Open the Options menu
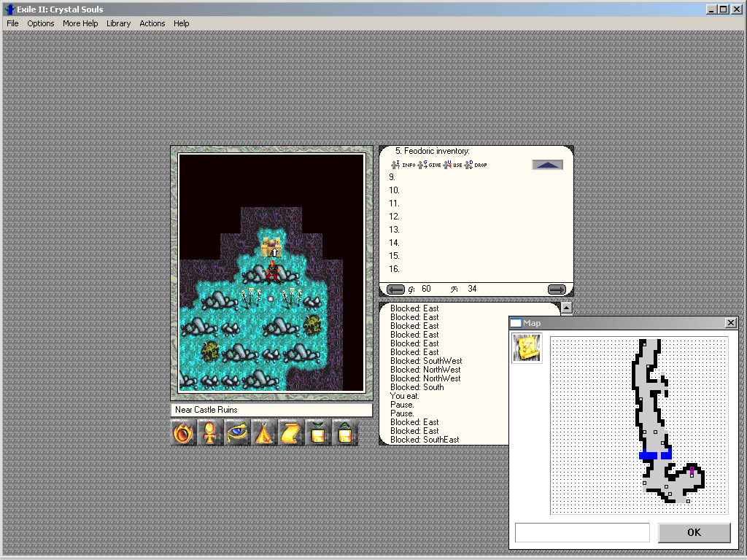The image size is (747, 560). pyautogui.click(x=41, y=23)
